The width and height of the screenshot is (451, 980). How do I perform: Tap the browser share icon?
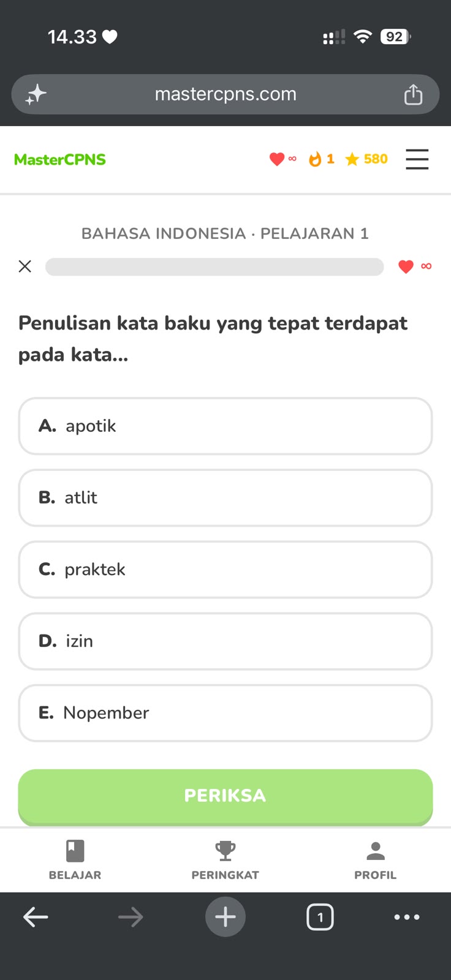tap(413, 94)
